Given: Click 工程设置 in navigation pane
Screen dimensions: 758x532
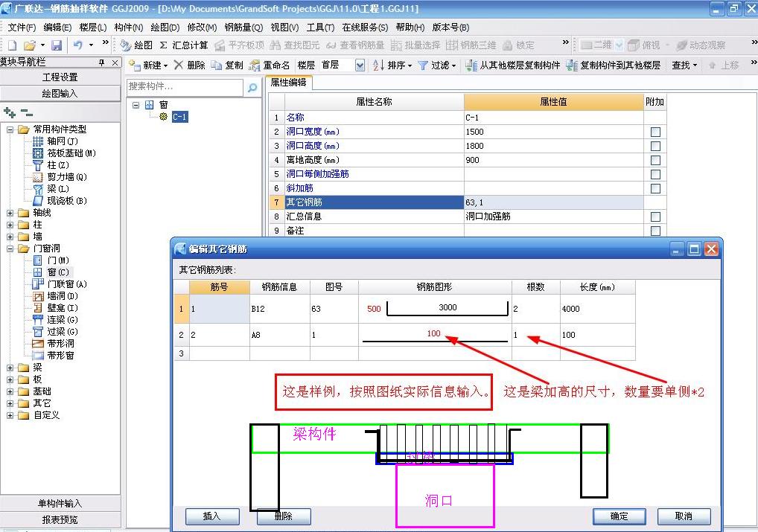Looking at the screenshot, I should (60, 77).
